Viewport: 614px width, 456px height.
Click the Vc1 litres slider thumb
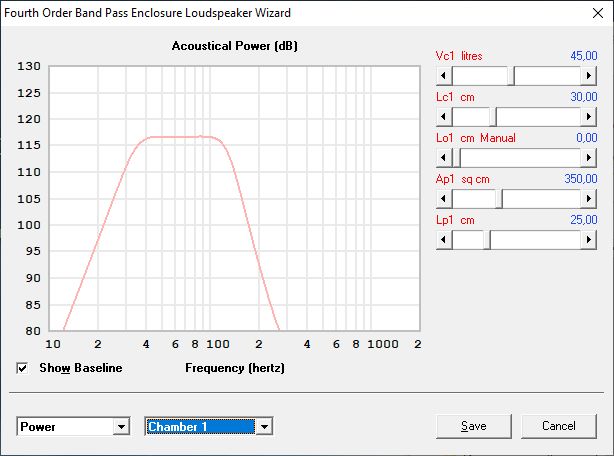point(511,76)
